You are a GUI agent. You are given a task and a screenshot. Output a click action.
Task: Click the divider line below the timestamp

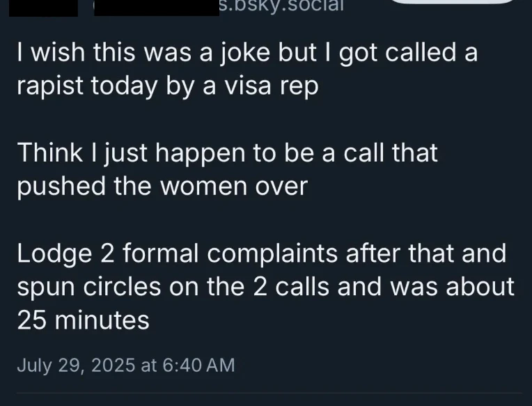[269, 393]
